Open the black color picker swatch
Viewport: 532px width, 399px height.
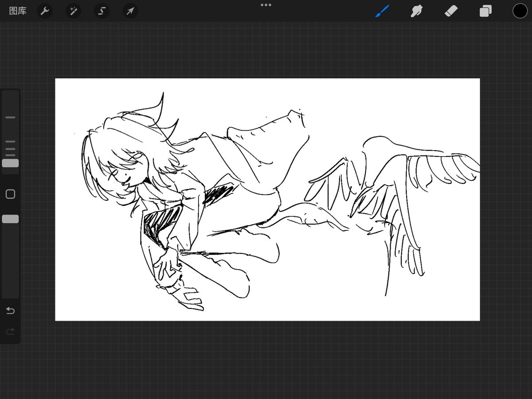[x=520, y=11]
